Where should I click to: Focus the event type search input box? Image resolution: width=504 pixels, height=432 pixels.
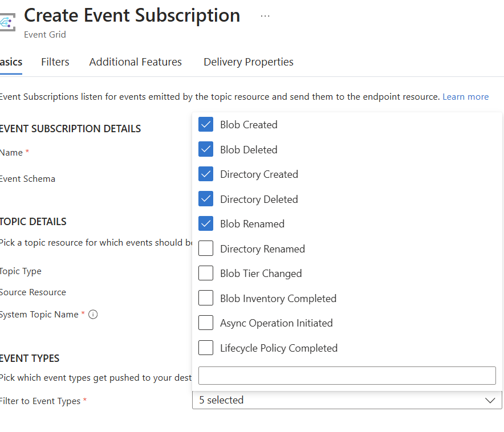click(x=347, y=376)
